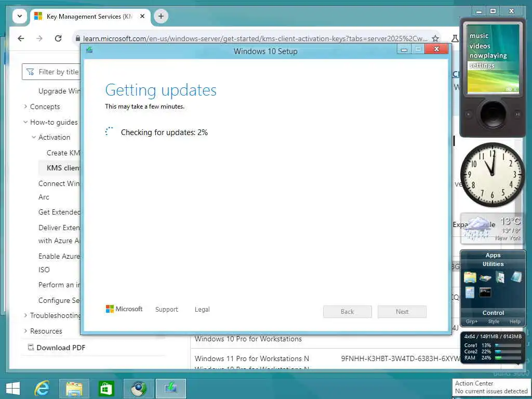The image size is (532, 399).
Task: Reload the learn.microsoft.com page
Action: point(58,38)
